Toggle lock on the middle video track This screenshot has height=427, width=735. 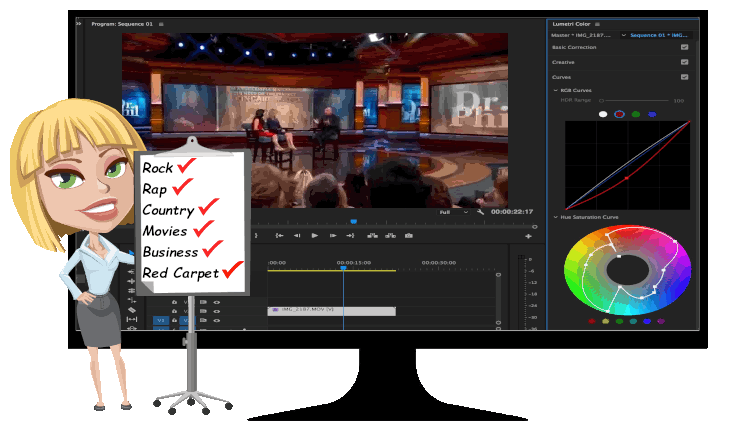point(174,311)
